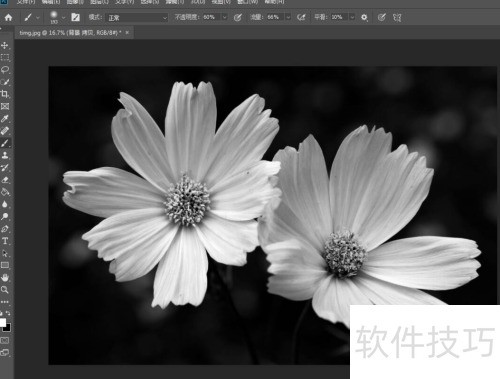Toggle the Brush Settings panel icon
Viewport: 500px width, 379px height.
tap(76, 17)
